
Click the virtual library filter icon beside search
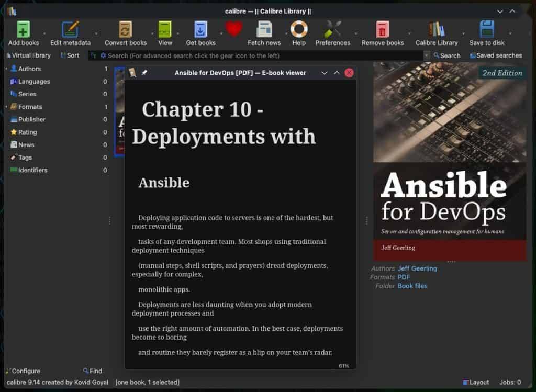tap(93, 55)
